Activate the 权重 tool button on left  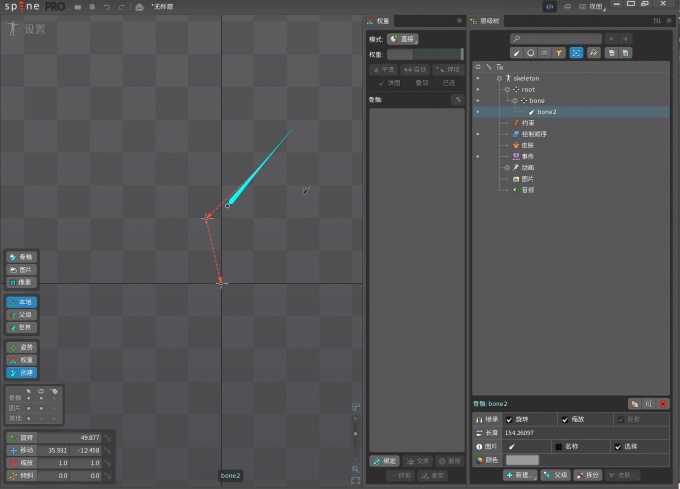coord(22,360)
